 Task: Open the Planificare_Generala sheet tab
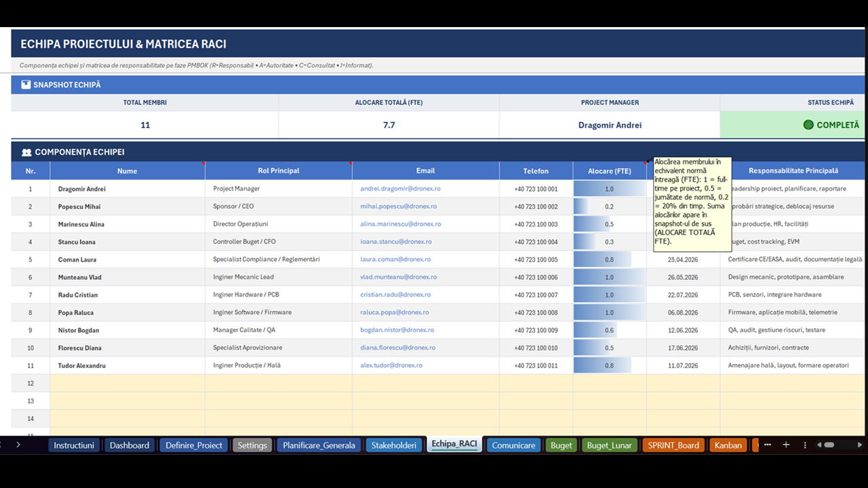(319, 445)
